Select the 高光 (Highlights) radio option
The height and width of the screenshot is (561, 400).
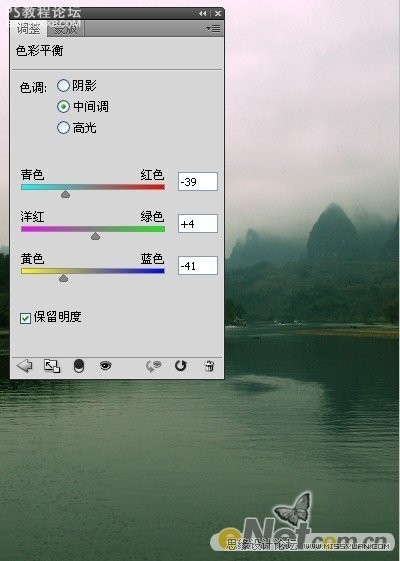pos(63,128)
